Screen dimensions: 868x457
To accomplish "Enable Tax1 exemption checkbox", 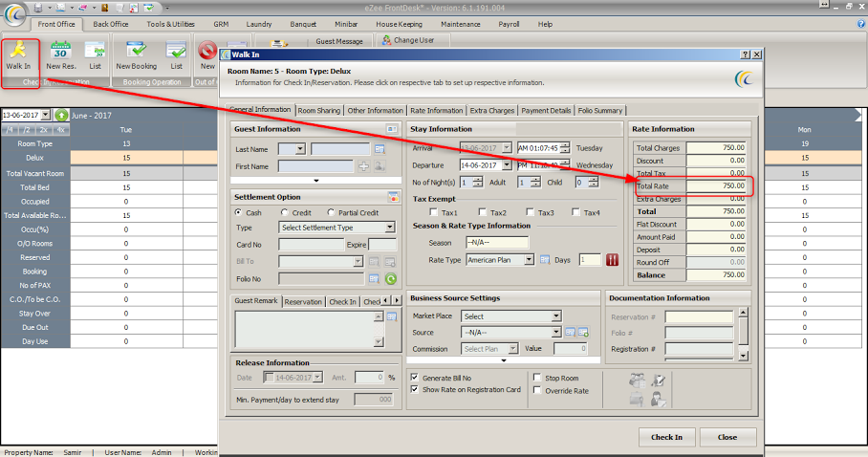I will click(433, 212).
